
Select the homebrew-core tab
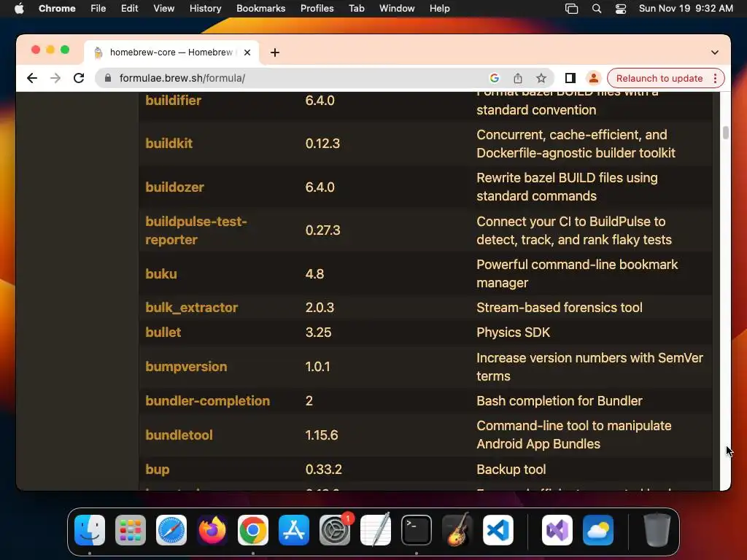click(x=171, y=52)
